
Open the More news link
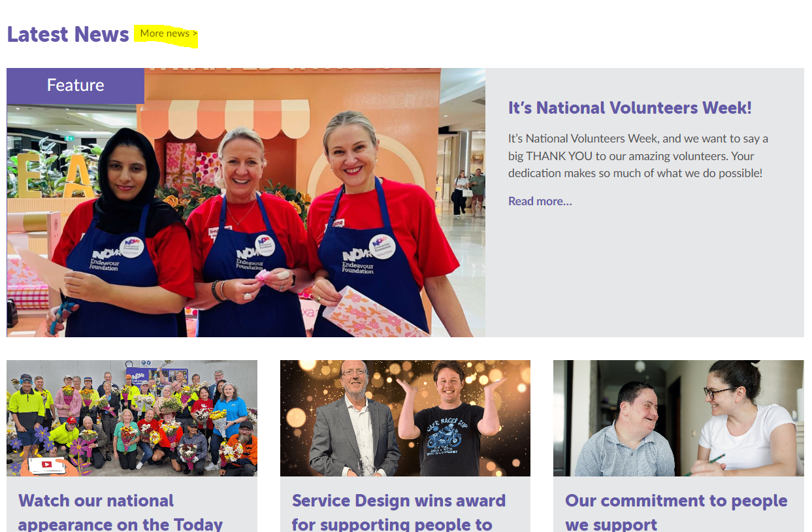point(168,34)
